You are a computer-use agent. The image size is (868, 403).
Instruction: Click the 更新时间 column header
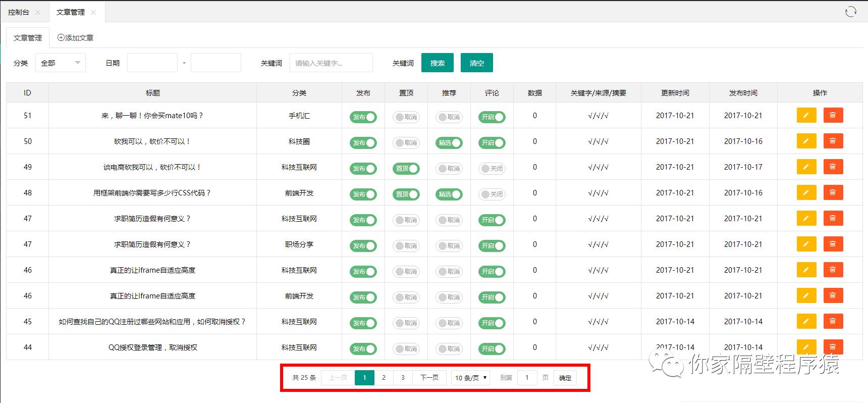click(675, 93)
